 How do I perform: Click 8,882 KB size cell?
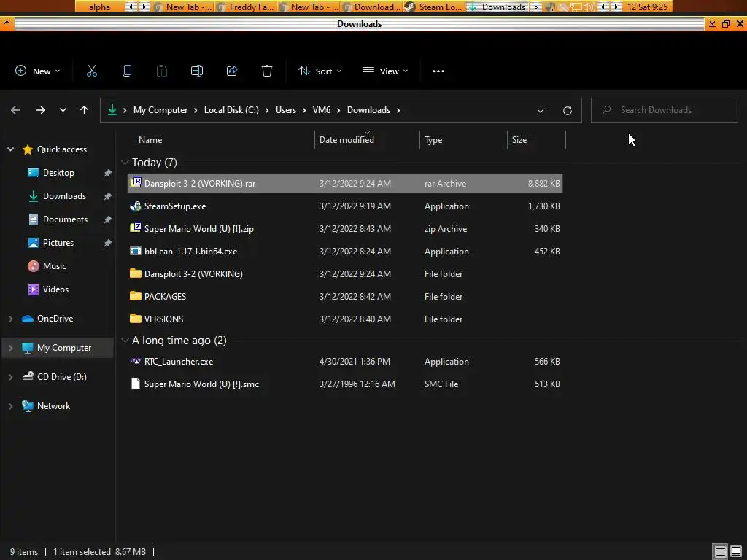click(543, 183)
